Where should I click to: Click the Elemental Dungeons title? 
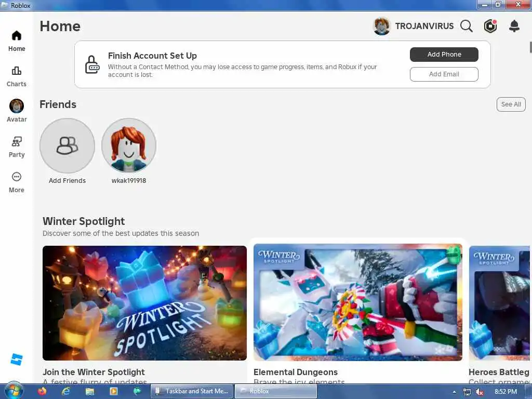296,372
